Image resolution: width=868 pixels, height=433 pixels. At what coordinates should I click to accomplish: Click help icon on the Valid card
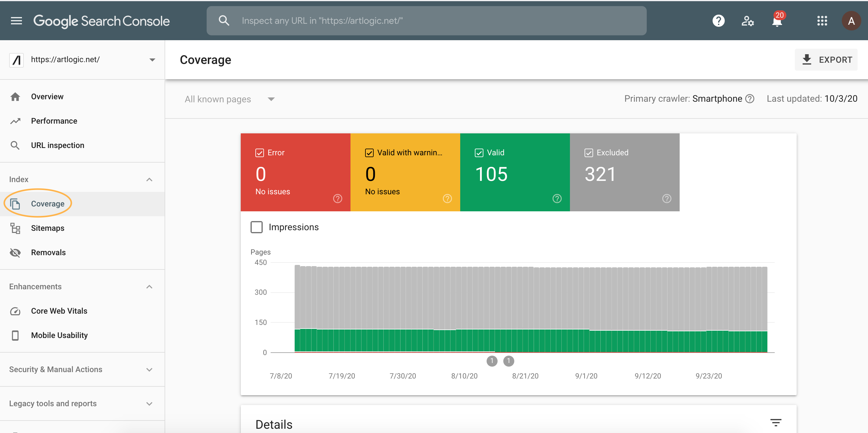tap(557, 199)
